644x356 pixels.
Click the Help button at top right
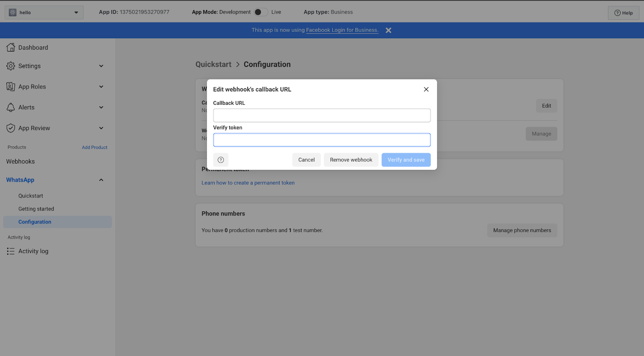point(623,13)
